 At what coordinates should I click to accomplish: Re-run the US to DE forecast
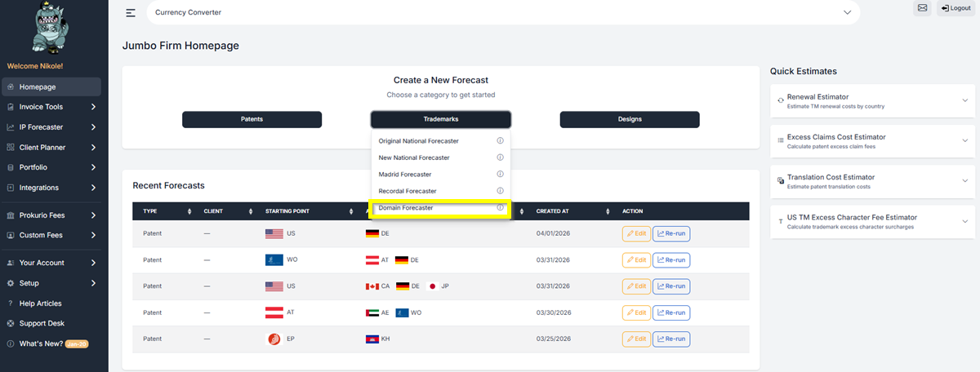click(671, 233)
